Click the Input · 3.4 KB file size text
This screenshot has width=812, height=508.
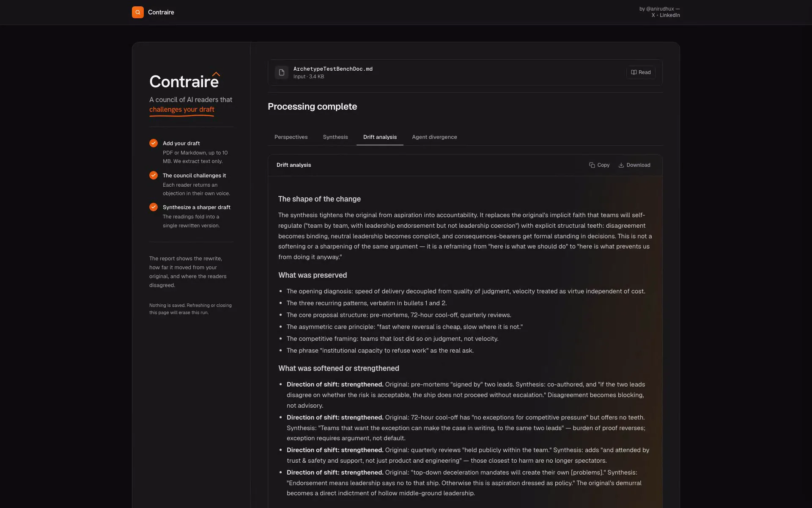pyautogui.click(x=309, y=77)
